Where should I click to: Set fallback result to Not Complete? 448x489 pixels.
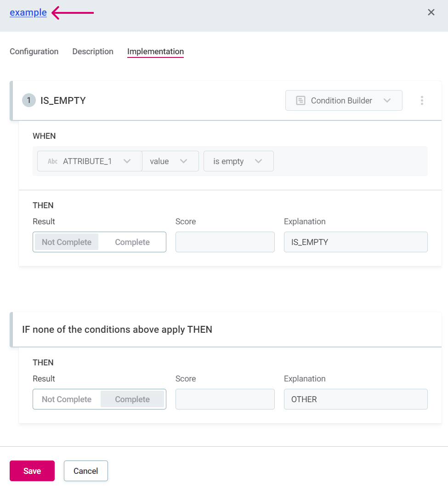pyautogui.click(x=67, y=399)
